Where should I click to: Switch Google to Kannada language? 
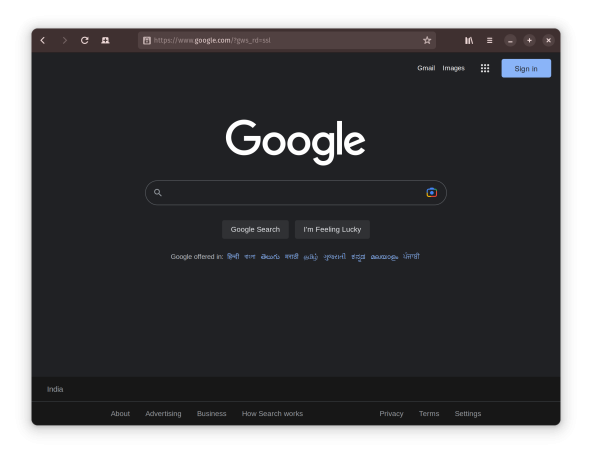[x=358, y=257]
